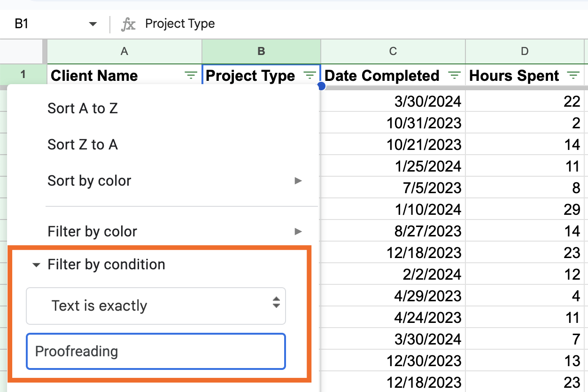Select row 1 header
This screenshot has width=588, height=392.
pos(23,74)
